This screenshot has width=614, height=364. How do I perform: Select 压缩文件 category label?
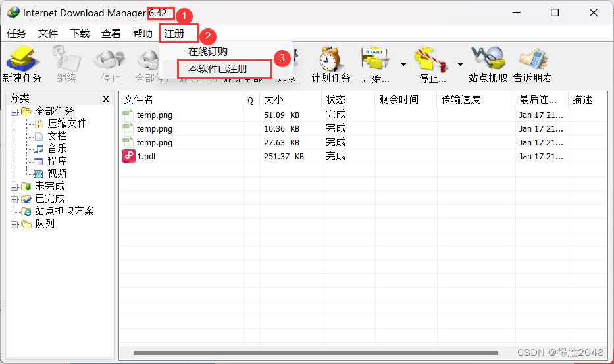67,124
